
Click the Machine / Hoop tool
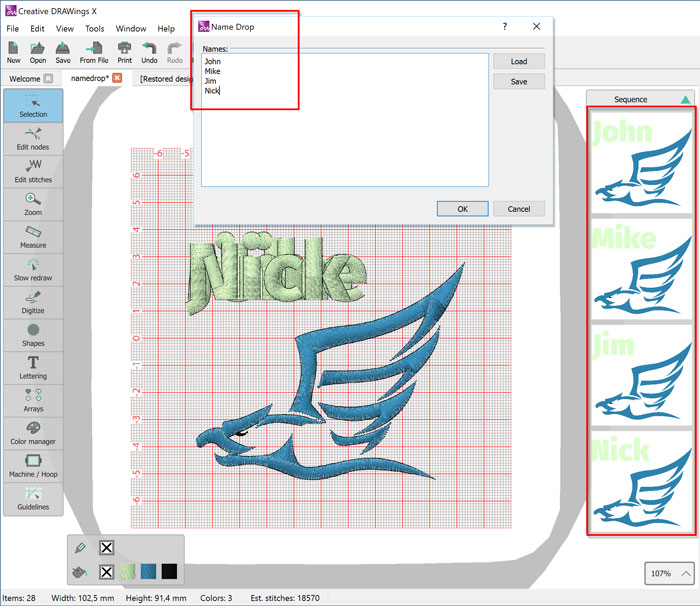pyautogui.click(x=33, y=465)
